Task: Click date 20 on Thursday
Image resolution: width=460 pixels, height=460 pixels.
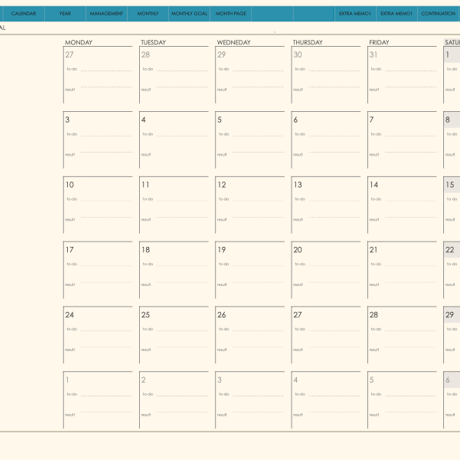Action: pyautogui.click(x=298, y=250)
